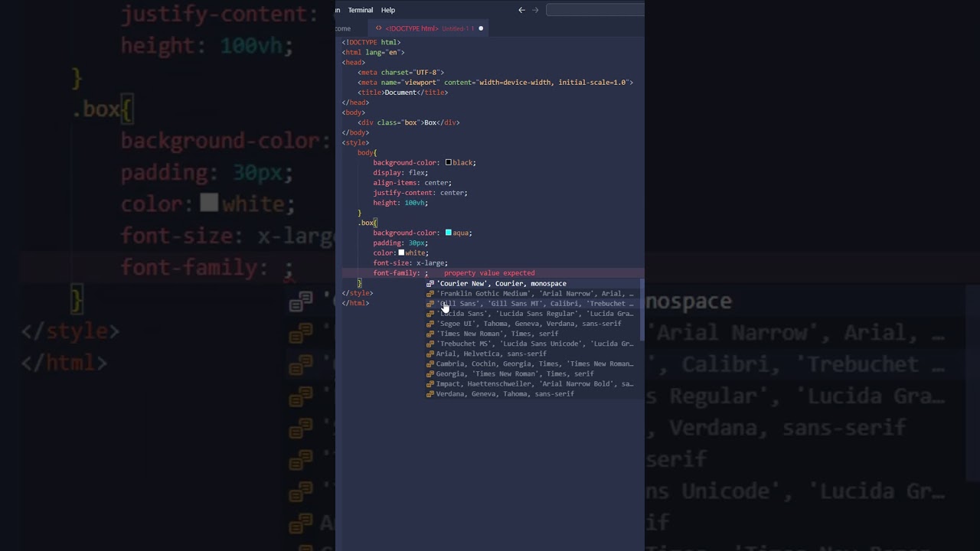Click the meta charset="UTF-8" line
Viewport: 980px width, 551px height.
(400, 73)
